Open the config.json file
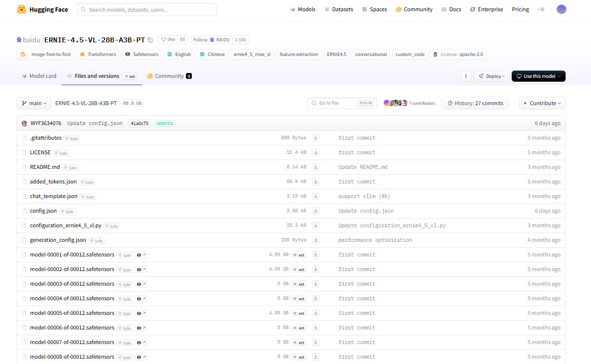This screenshot has height=364, width=591. tap(43, 211)
